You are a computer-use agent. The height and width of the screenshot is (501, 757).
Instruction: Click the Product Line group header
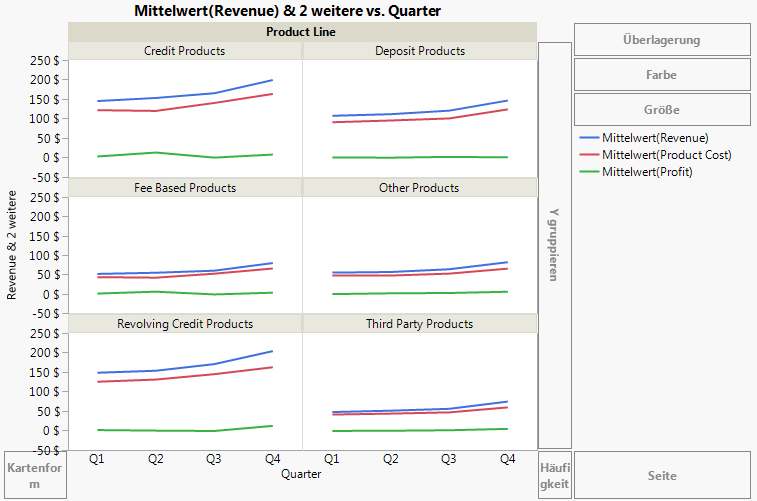pyautogui.click(x=302, y=32)
